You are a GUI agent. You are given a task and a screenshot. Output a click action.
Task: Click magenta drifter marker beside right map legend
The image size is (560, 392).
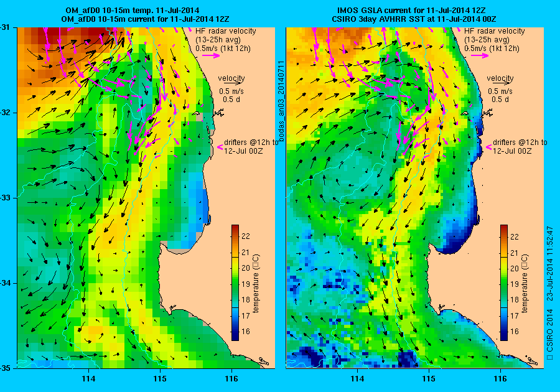tap(488, 147)
